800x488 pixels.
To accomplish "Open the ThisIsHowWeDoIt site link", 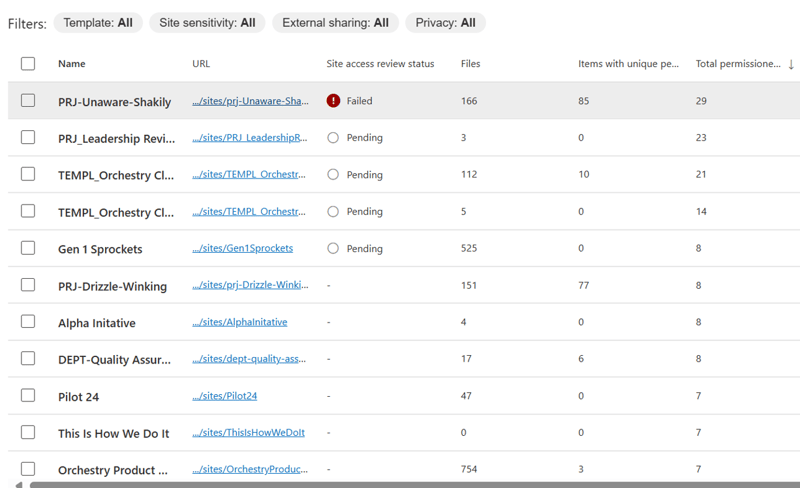I will point(248,432).
